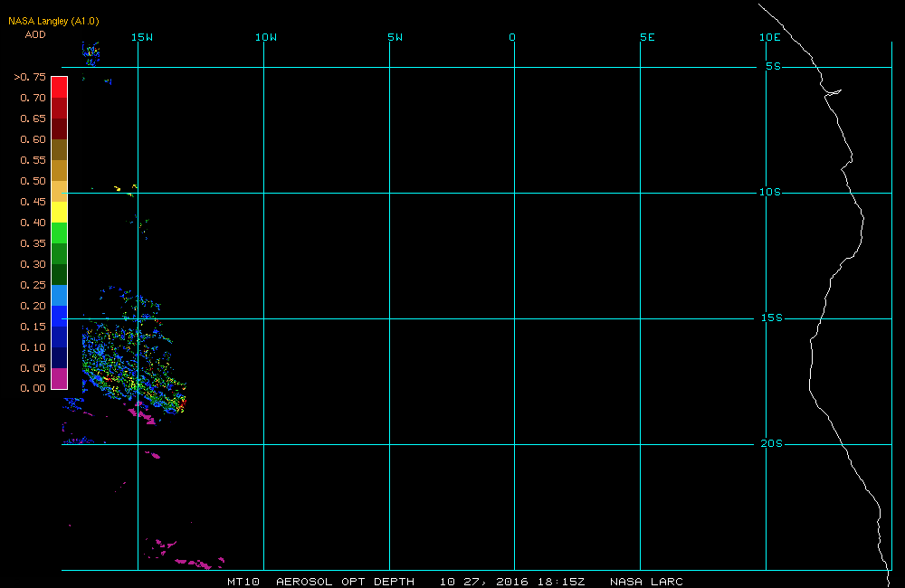
Task: Click the '>0.75' legend value
Action: (30, 77)
